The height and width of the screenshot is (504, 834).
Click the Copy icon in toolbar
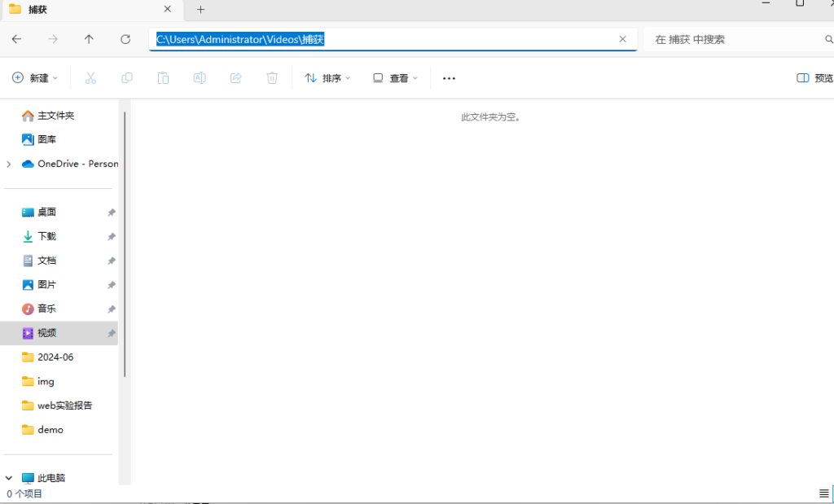127,78
